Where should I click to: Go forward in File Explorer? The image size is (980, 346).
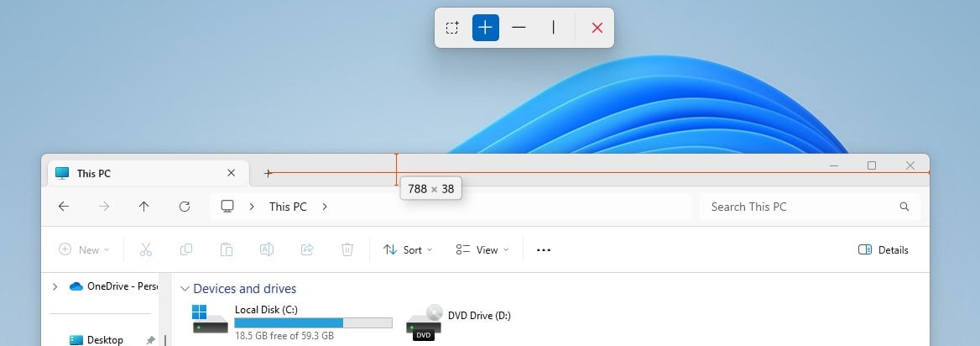[104, 207]
